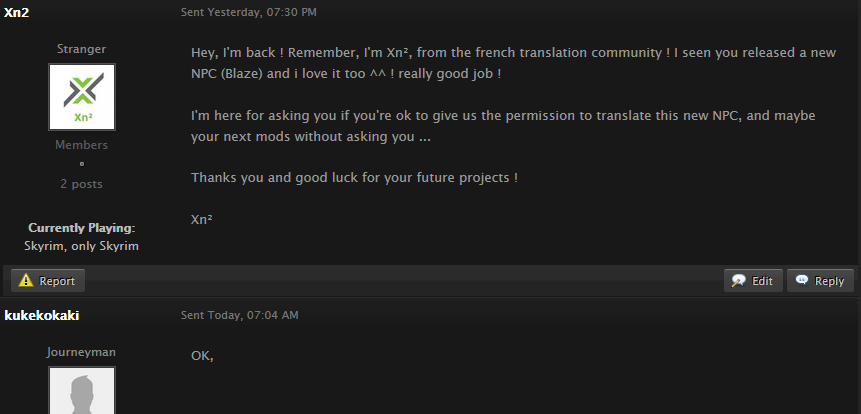Click kukekokaki's default silhouette avatar
The height and width of the screenshot is (414, 861).
(82, 390)
